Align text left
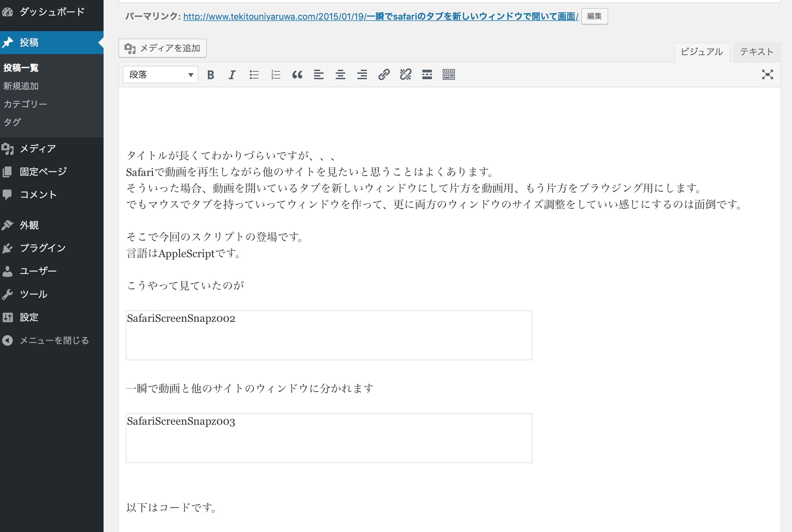This screenshot has height=532, width=792. click(318, 75)
